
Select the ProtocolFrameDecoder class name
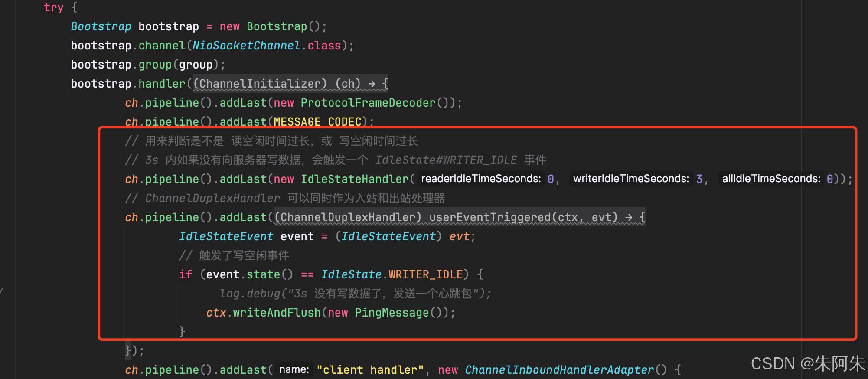(x=368, y=103)
